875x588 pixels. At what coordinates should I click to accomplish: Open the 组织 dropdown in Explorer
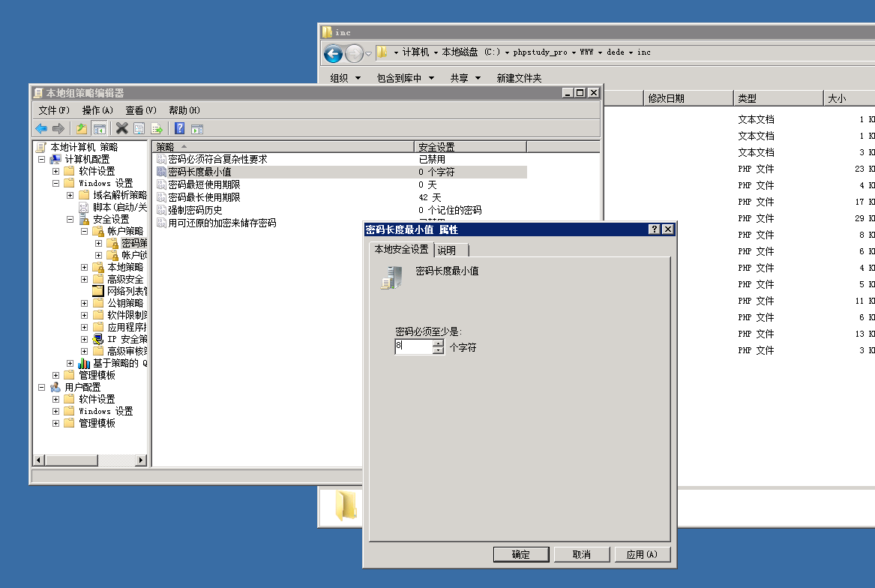pos(345,78)
